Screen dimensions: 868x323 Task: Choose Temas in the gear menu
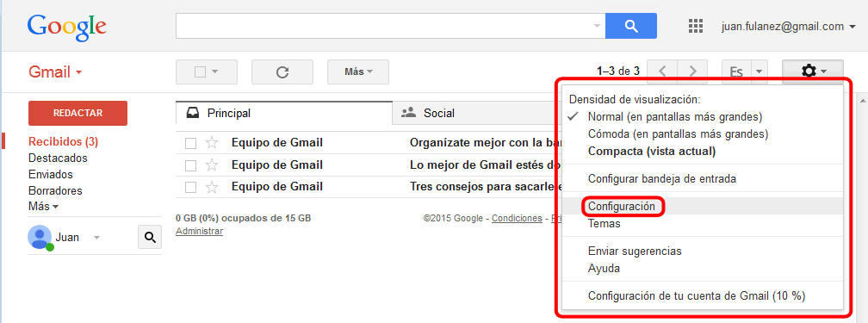(604, 224)
